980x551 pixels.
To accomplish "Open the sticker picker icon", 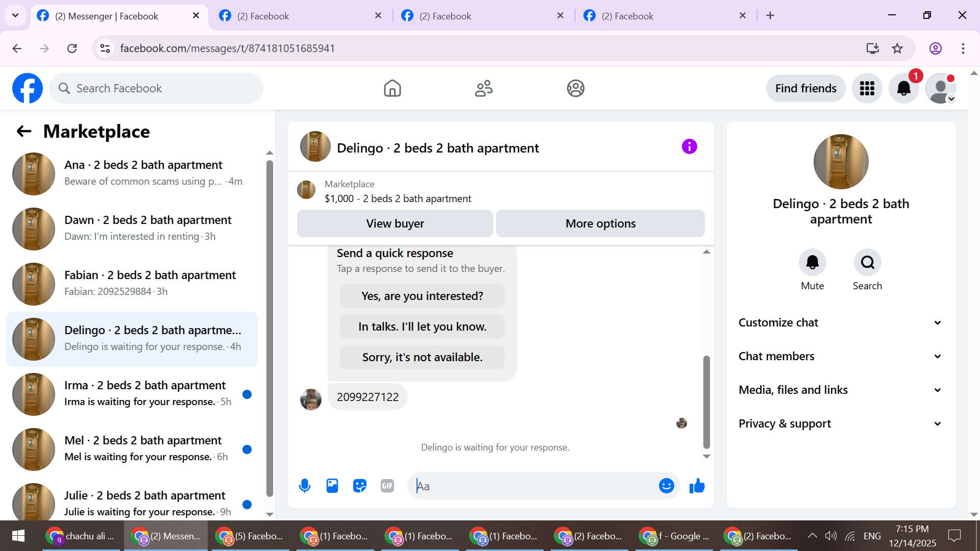I will 360,486.
